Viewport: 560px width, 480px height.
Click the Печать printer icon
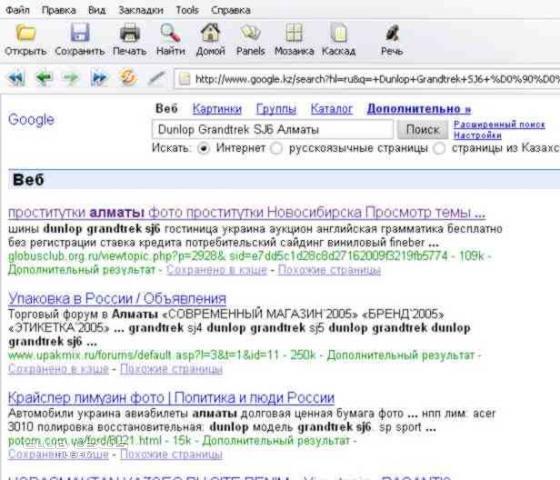[x=129, y=33]
